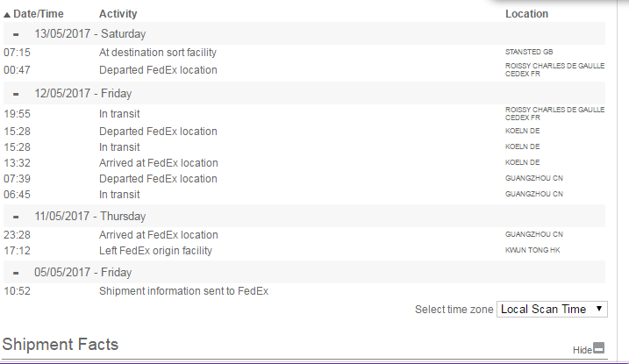Select the 13:32 Arrived at FedEx location entry
This screenshot has height=364, width=629.
point(158,163)
